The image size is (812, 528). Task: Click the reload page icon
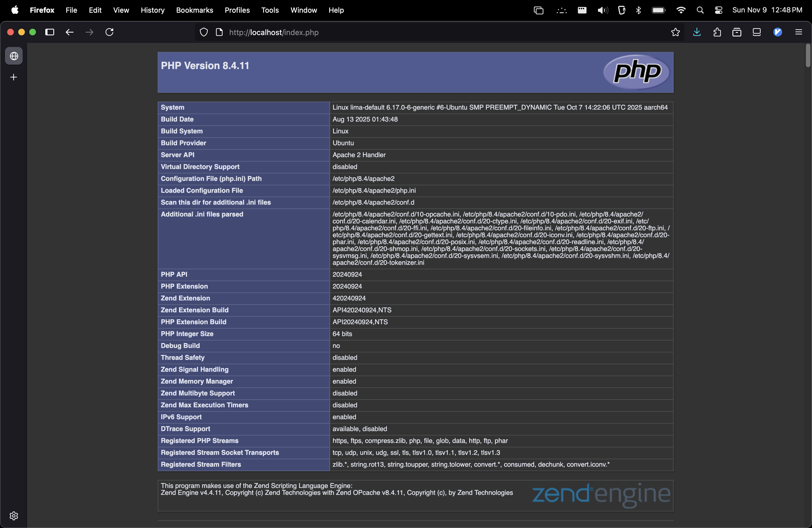(109, 32)
